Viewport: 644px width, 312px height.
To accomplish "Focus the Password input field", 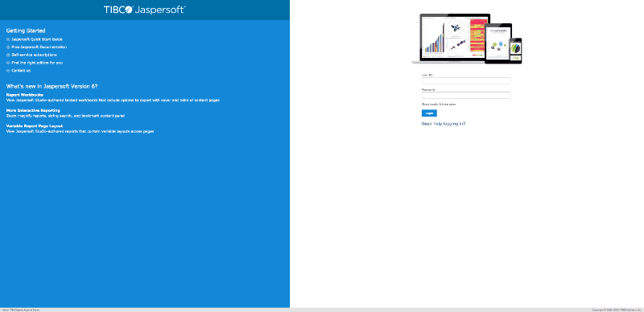I will coord(466,95).
